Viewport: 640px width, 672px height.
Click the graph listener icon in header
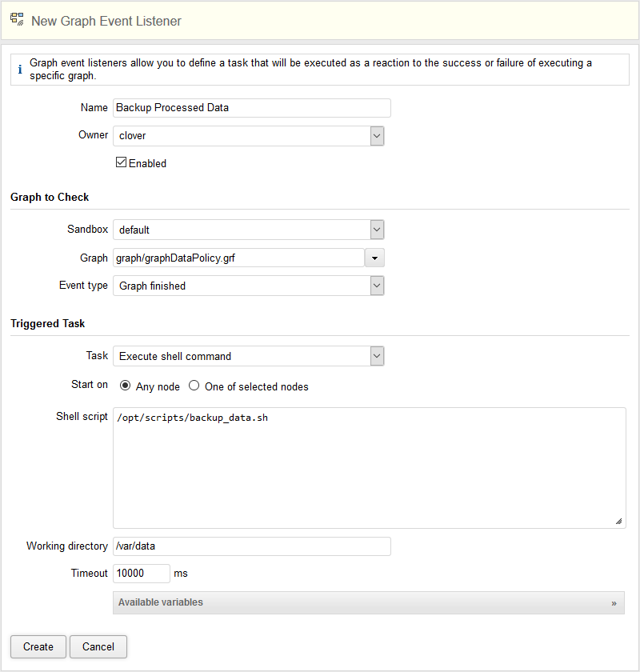click(17, 21)
